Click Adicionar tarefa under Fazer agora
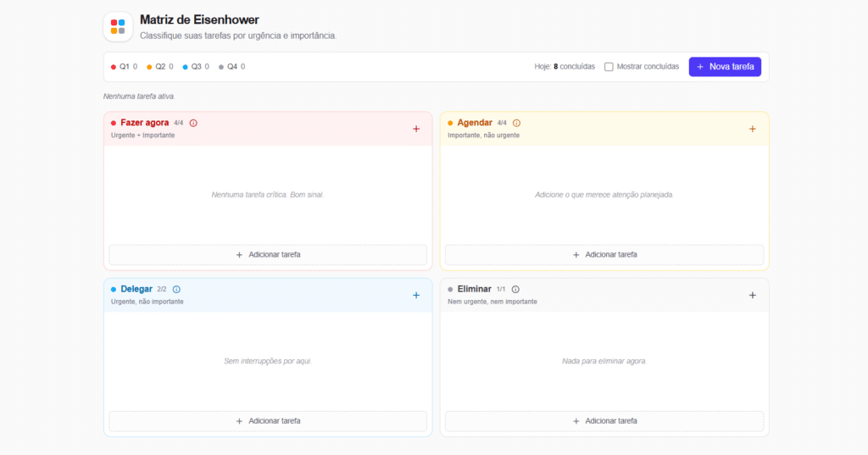The height and width of the screenshot is (455, 868). pyautogui.click(x=268, y=255)
